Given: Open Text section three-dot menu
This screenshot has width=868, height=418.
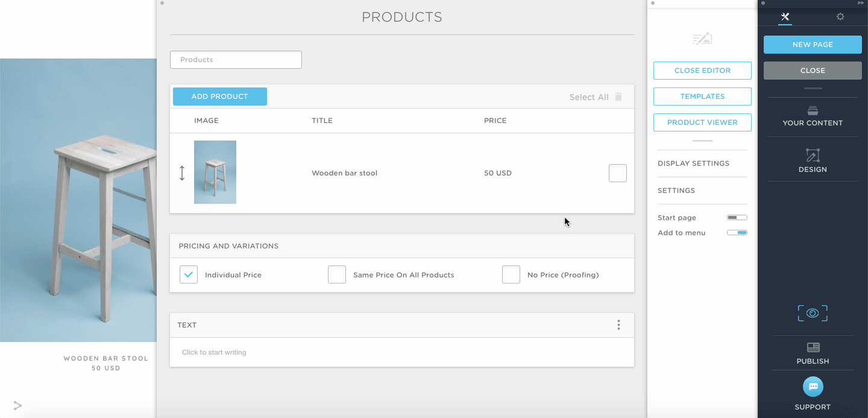Looking at the screenshot, I should (618, 325).
